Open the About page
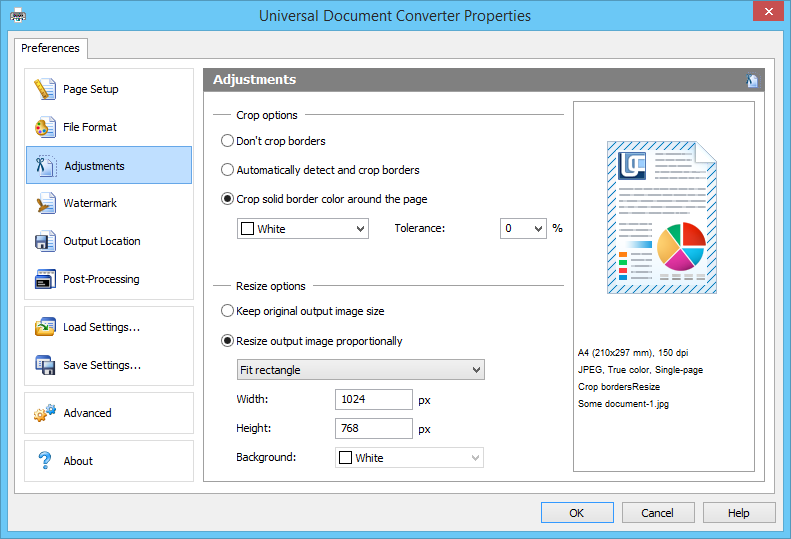 tap(109, 461)
